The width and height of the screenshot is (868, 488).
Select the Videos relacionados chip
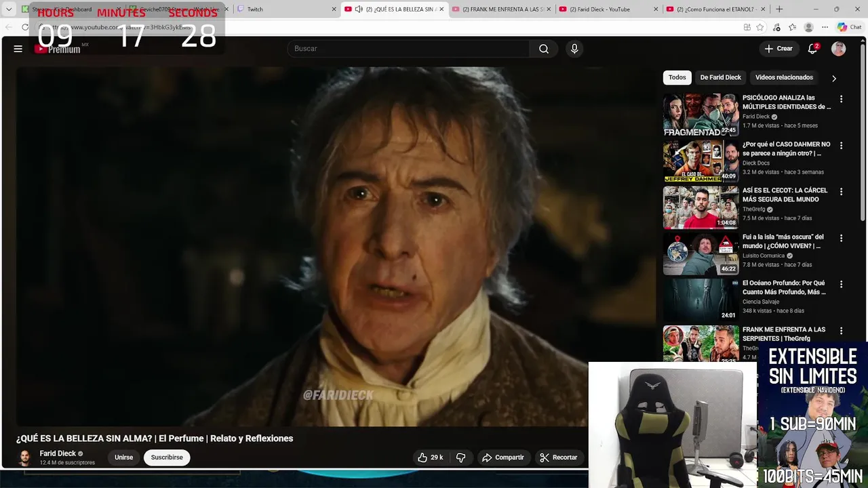coord(784,77)
